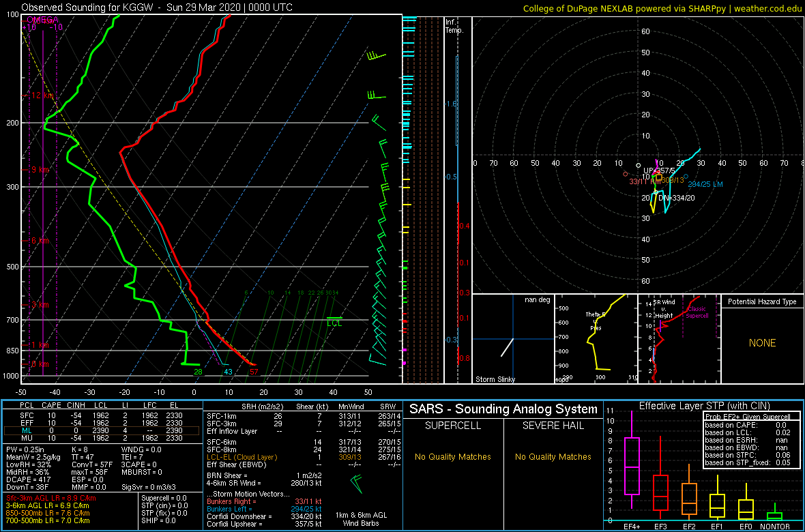Click the LowRH = 32% value
805x532 pixels.
pos(27,465)
